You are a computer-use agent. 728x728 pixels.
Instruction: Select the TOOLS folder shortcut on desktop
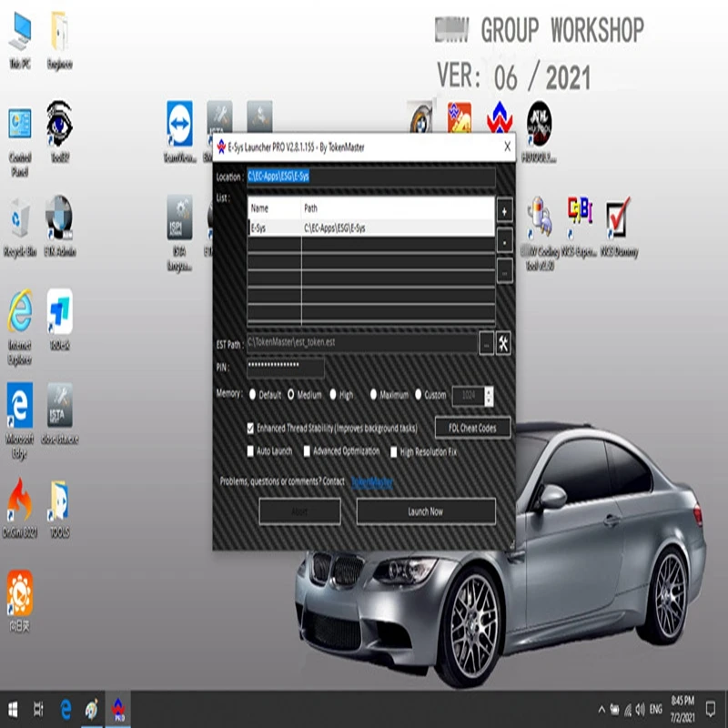tap(59, 509)
